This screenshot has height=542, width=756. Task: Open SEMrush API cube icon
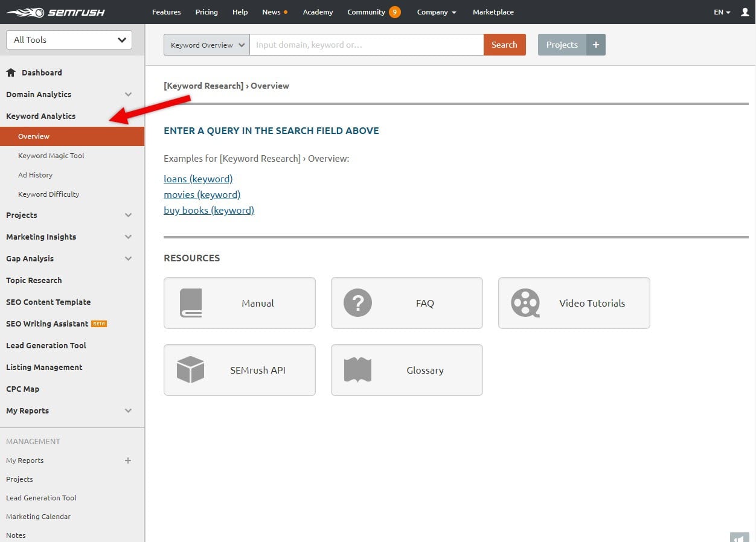pyautogui.click(x=190, y=370)
